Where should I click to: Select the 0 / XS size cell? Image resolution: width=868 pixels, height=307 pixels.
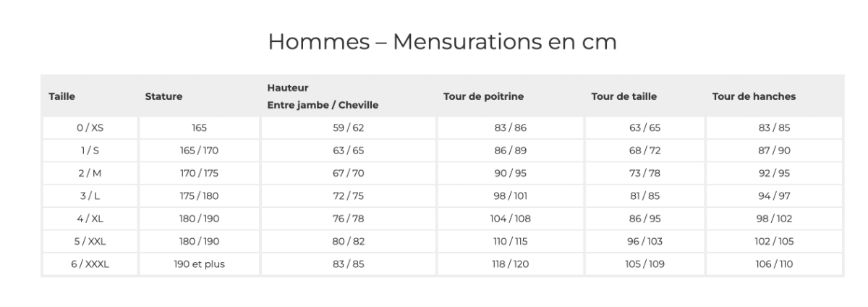(x=90, y=128)
